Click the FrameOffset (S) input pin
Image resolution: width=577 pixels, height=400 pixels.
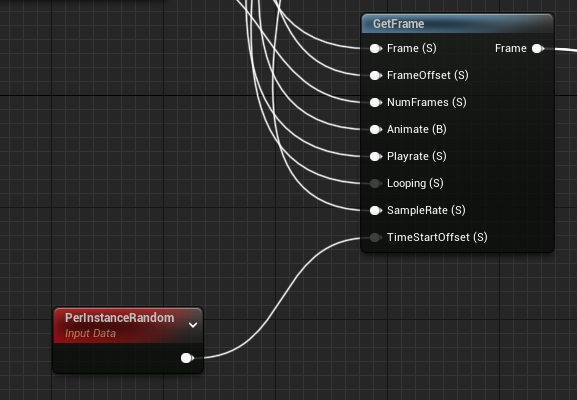(375, 75)
